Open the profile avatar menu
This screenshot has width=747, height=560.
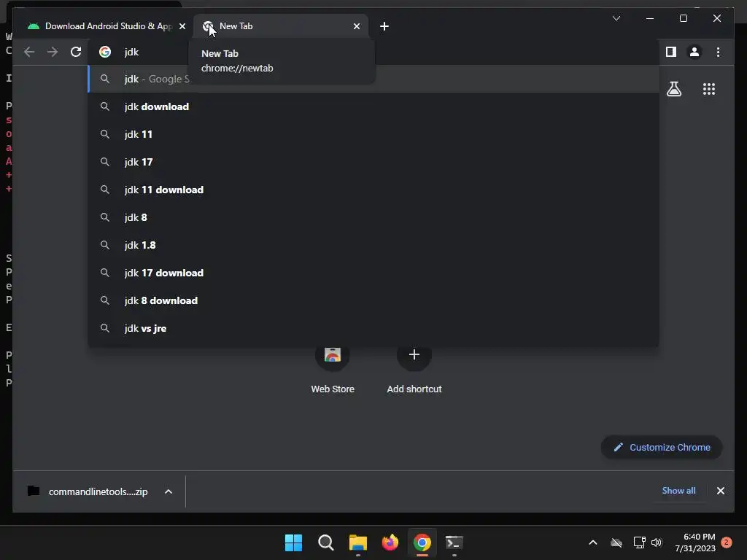[x=694, y=52]
